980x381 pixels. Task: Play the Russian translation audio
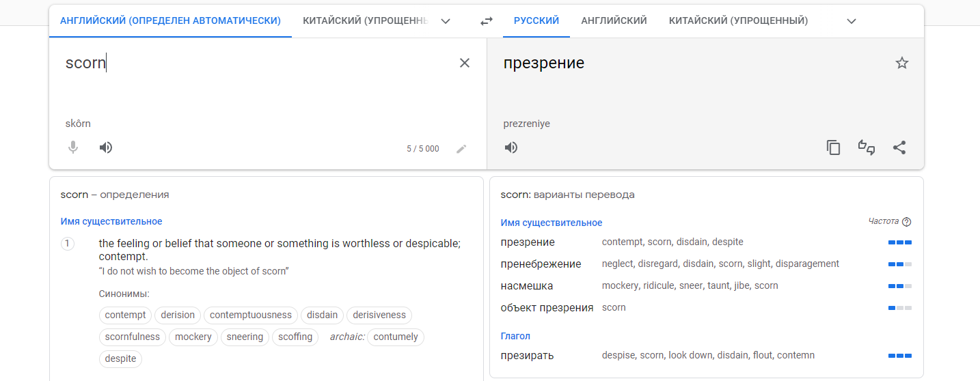(511, 147)
